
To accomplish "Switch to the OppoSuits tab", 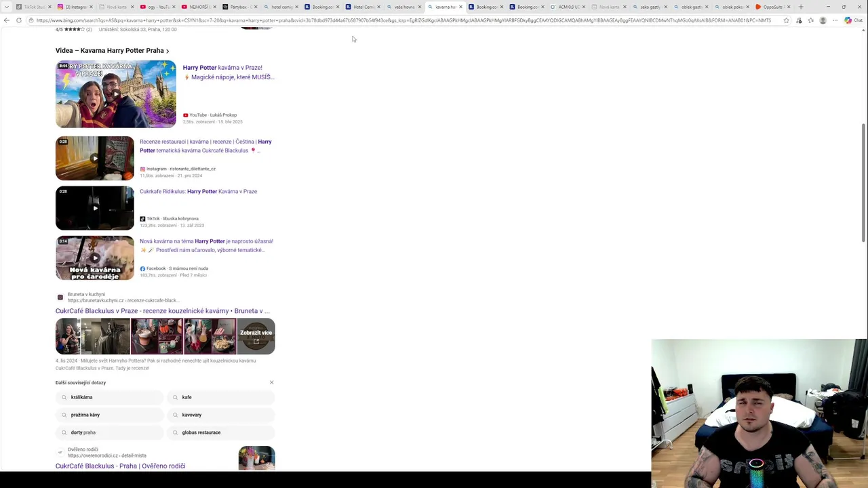I will [x=772, y=7].
